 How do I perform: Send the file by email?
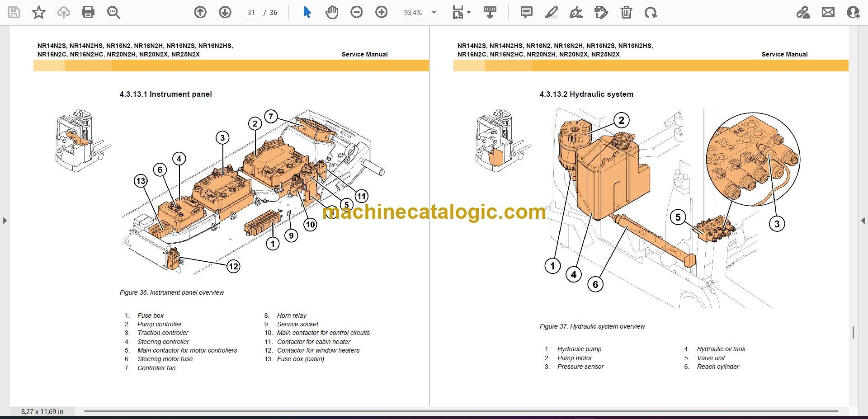point(828,12)
